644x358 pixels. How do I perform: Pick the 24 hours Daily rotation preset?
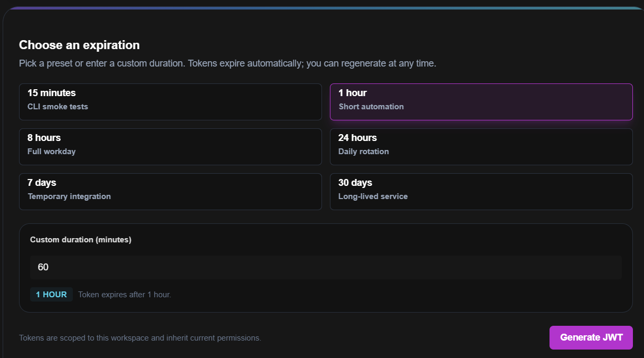481,147
